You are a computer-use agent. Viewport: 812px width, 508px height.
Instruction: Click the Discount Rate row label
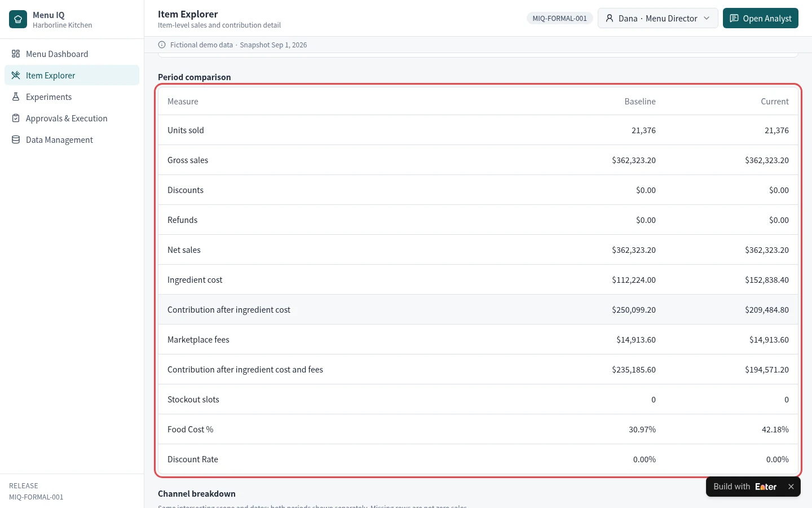point(193,459)
